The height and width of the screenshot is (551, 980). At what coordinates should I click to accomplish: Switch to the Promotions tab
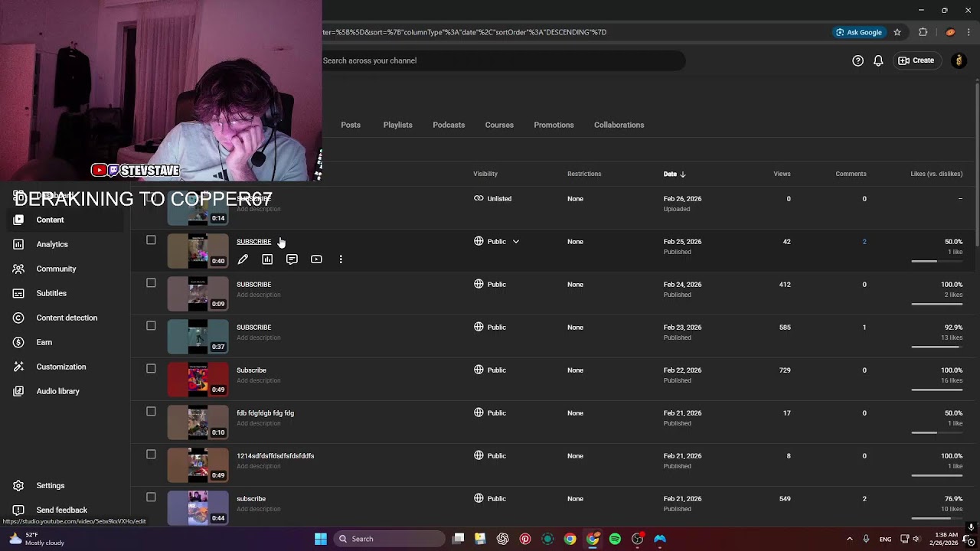[x=554, y=125]
